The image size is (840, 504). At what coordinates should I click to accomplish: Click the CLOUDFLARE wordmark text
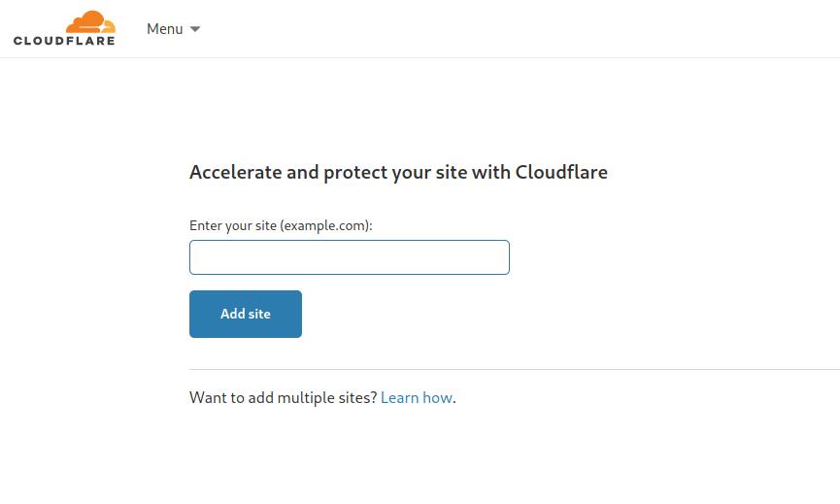click(x=64, y=41)
